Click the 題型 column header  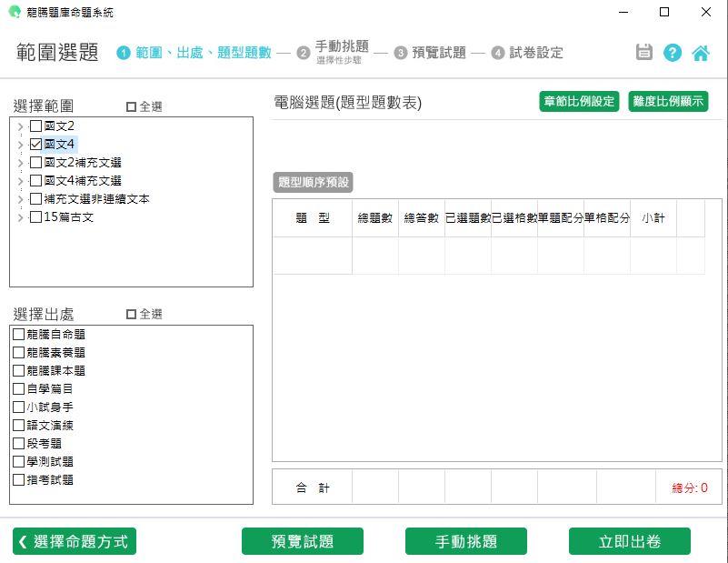tap(313, 218)
